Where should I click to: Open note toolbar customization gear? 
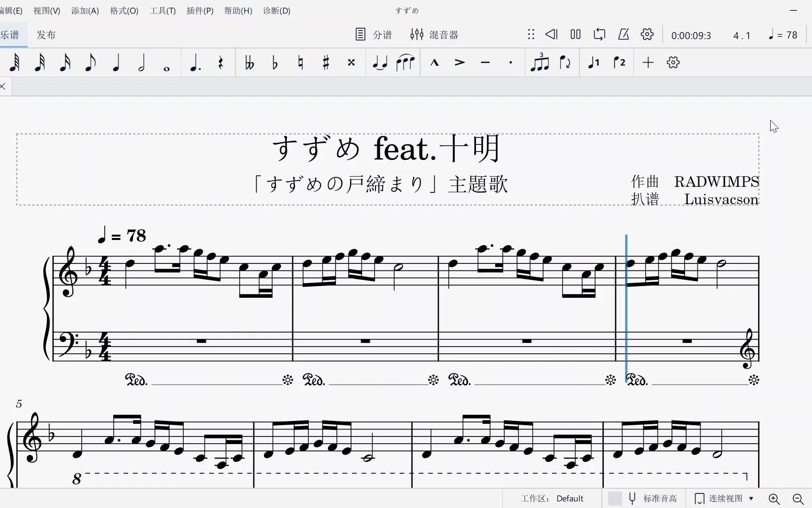click(x=673, y=63)
